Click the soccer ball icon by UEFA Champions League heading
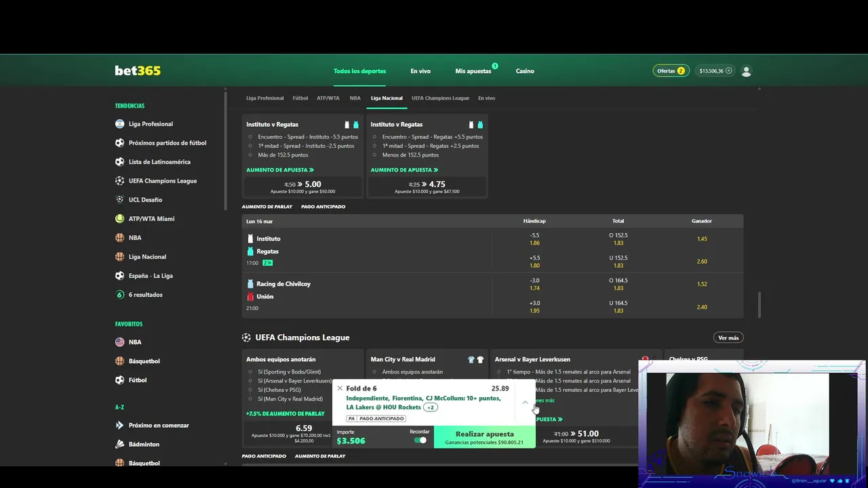868x488 pixels. 246,338
